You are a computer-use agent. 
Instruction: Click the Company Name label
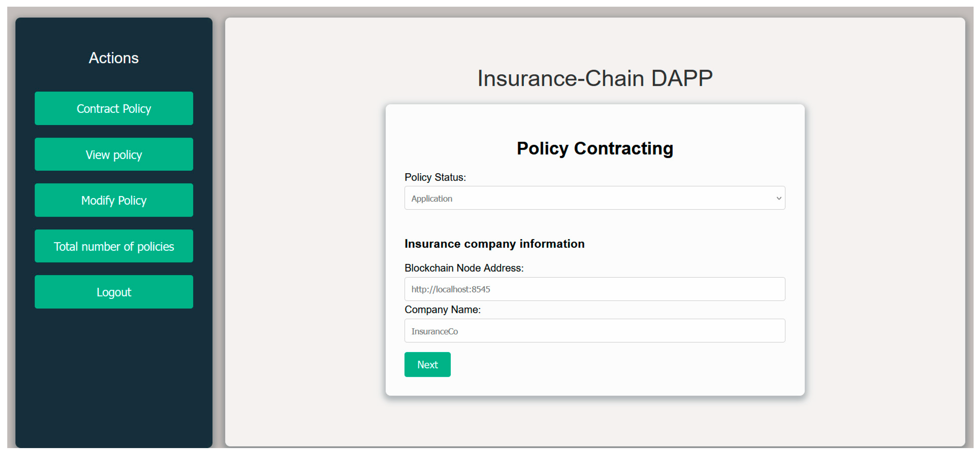[442, 309]
